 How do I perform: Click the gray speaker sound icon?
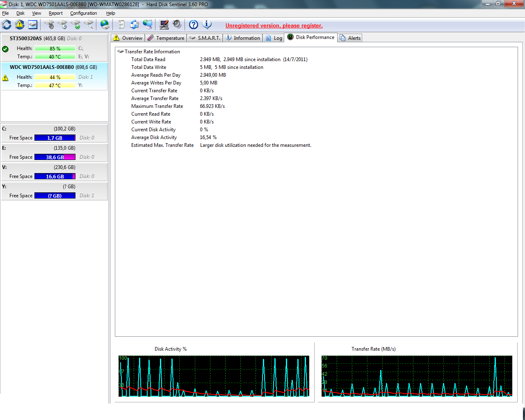tap(177, 25)
